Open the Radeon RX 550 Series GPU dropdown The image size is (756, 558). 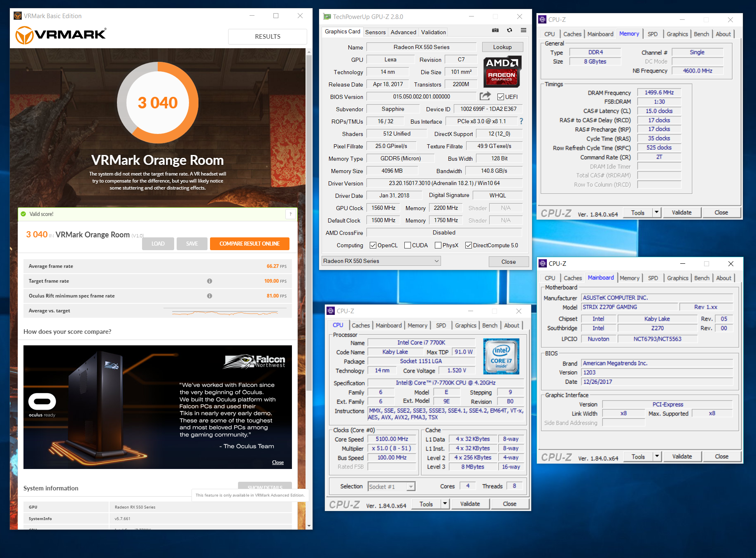click(381, 261)
